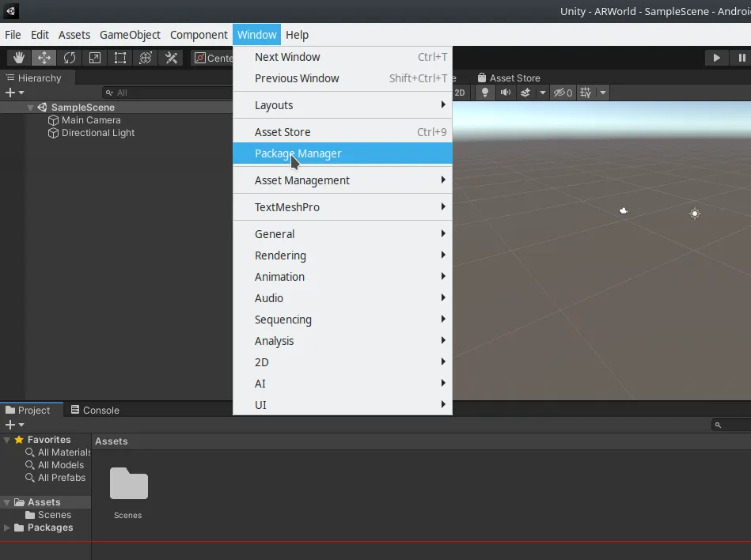Toggle hidden objects visibility showing 0
The image size is (751, 560).
pos(563,93)
